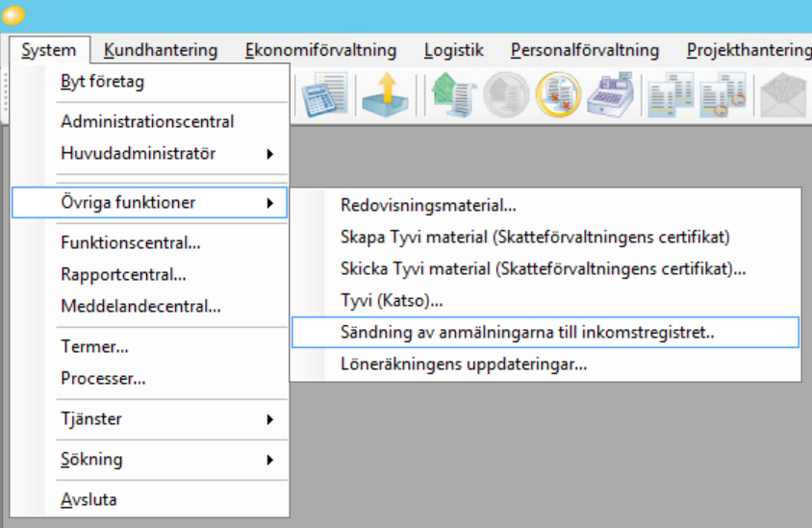Image resolution: width=812 pixels, height=528 pixels.
Task: Open the Ekonomiförvaltning menu
Action: pos(320,50)
